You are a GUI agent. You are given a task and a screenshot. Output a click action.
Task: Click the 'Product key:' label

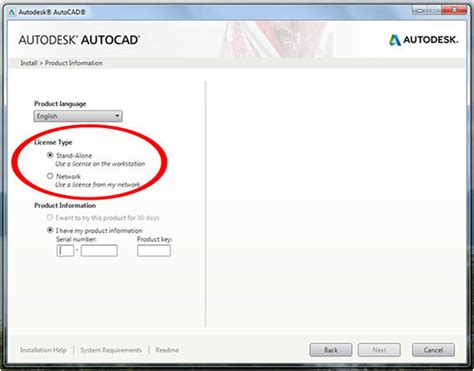[154, 239]
